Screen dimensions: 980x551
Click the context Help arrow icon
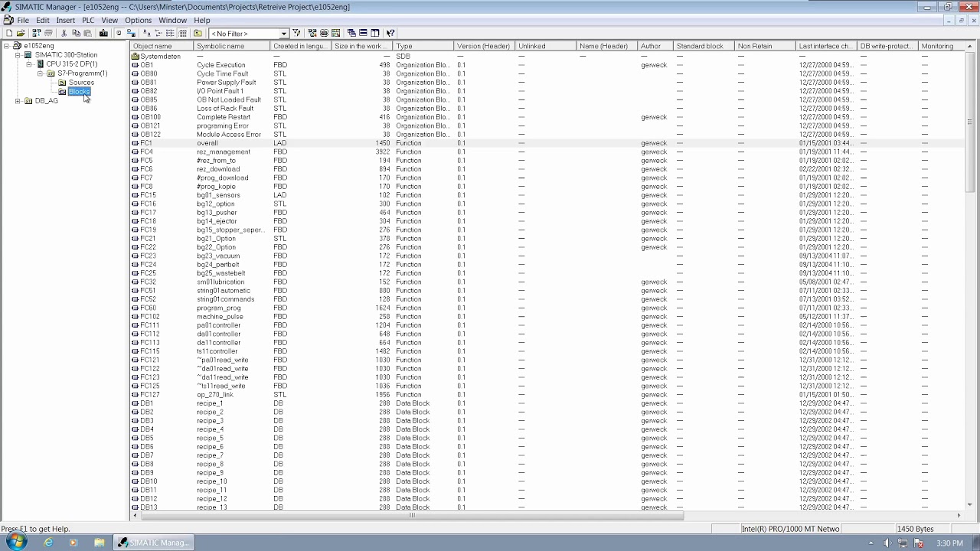(390, 33)
